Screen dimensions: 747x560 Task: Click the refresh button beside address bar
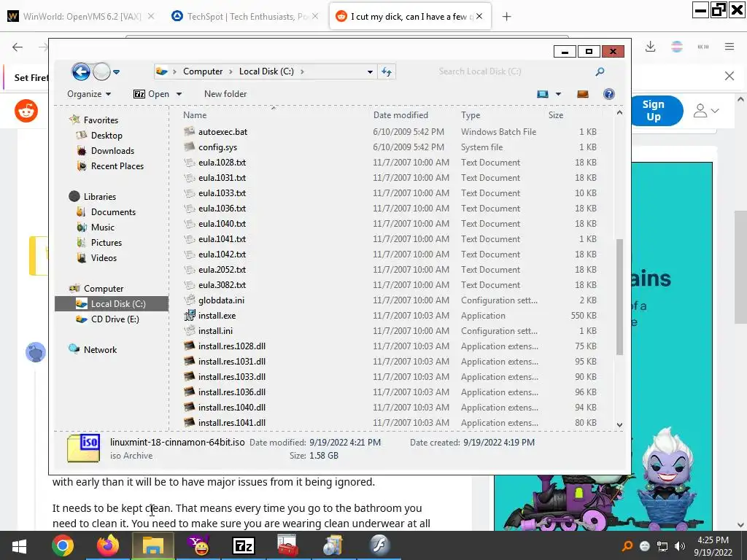pos(387,72)
